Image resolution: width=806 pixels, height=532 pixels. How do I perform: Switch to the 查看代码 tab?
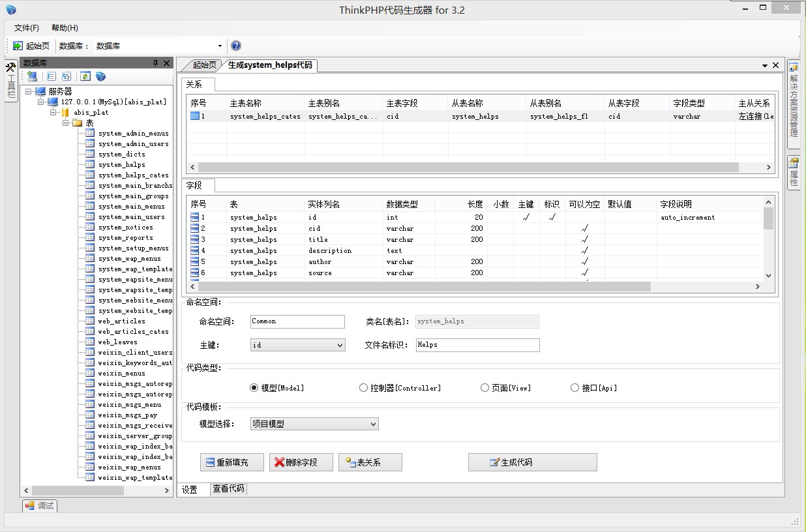click(228, 488)
